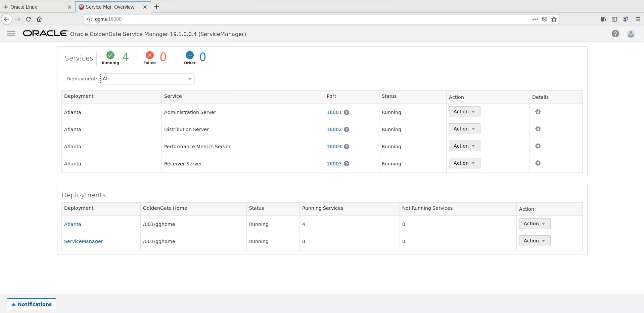Click the red Failed status icon

click(150, 55)
